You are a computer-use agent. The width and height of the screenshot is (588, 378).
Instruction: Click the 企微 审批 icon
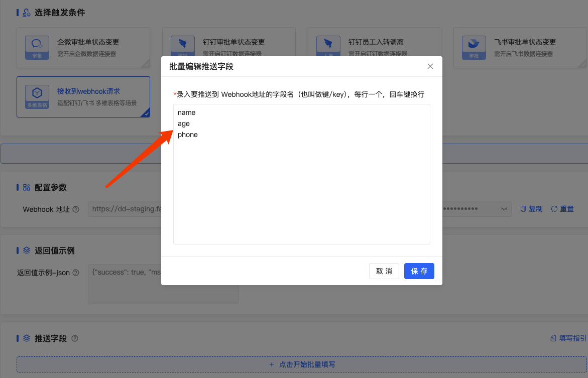pos(37,48)
